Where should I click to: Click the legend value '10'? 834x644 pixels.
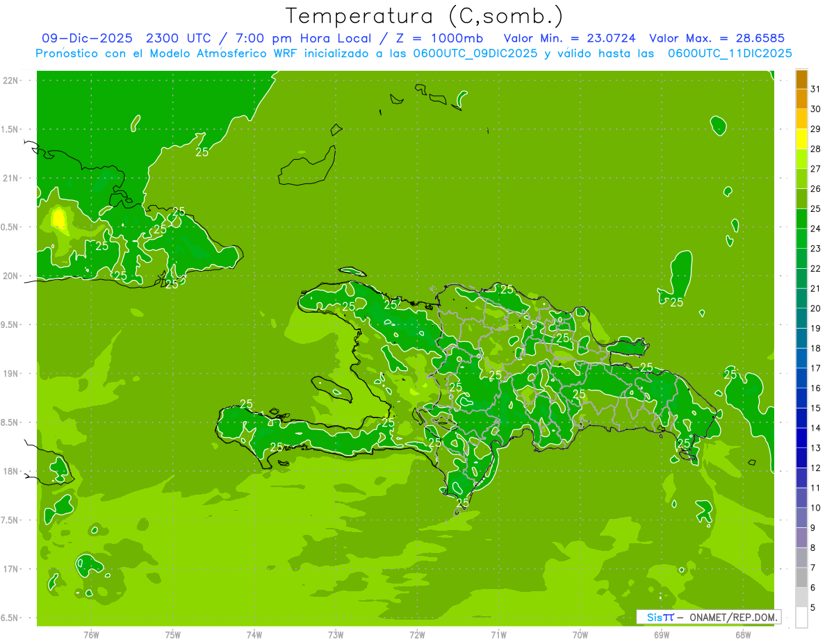pos(816,508)
